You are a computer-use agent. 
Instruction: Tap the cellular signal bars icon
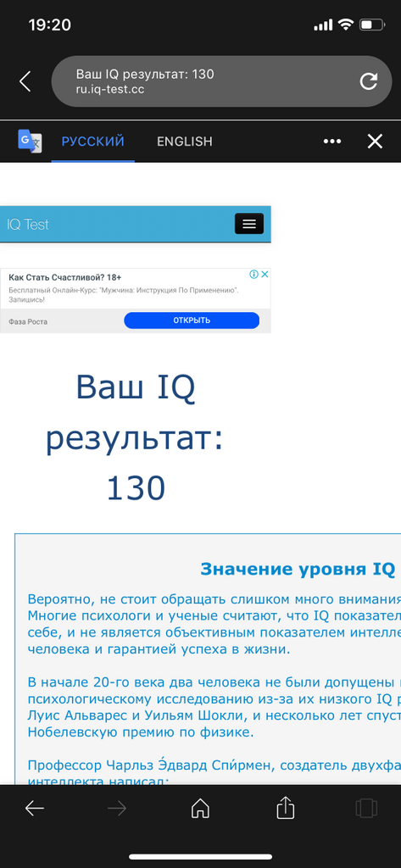[323, 25]
